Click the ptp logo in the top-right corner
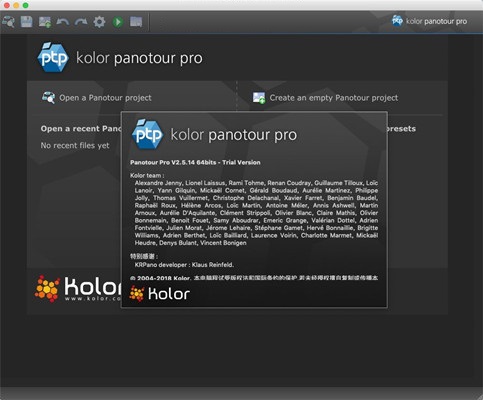The width and height of the screenshot is (483, 400). [x=397, y=21]
